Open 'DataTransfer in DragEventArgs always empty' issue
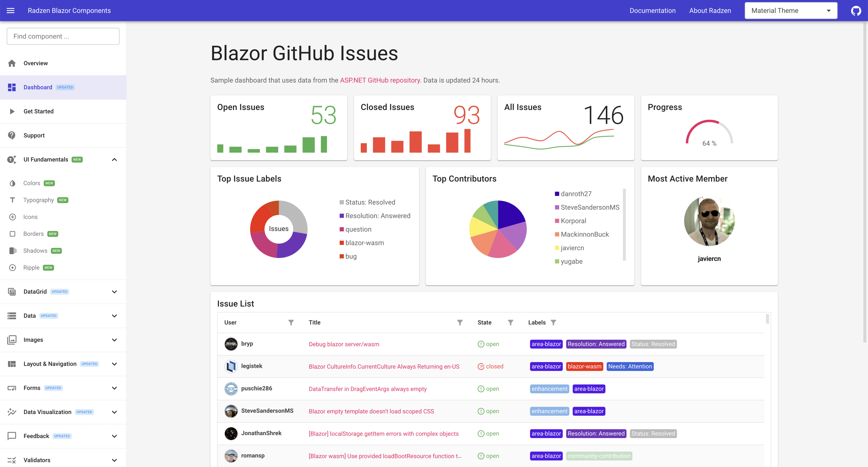This screenshot has height=467, width=868. (368, 389)
